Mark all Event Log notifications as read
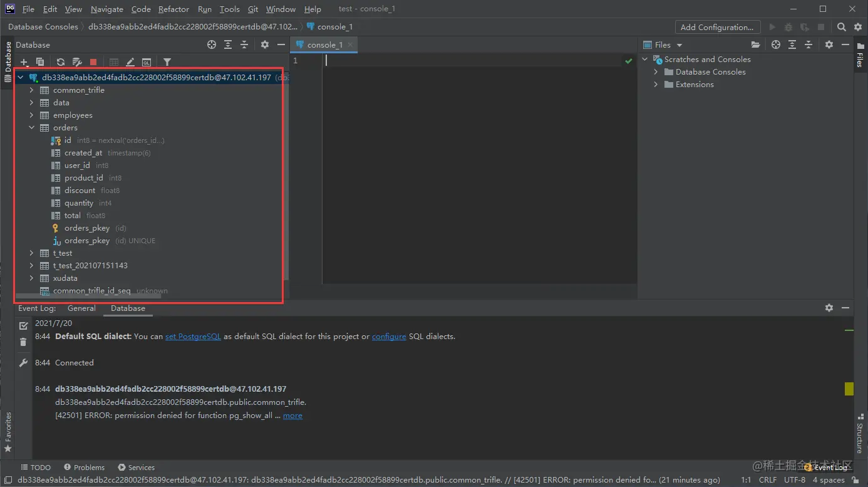 (x=23, y=326)
